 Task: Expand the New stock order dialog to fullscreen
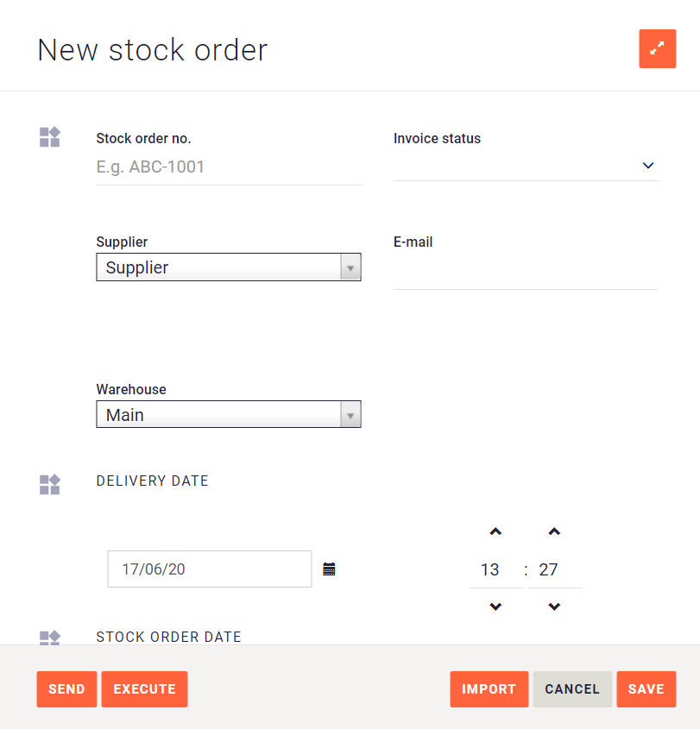point(657,49)
